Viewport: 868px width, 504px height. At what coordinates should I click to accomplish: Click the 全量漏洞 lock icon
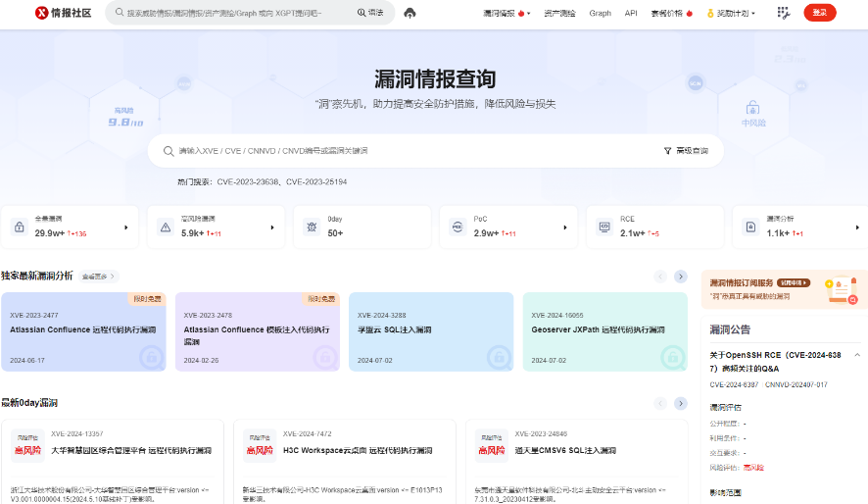(x=19, y=227)
